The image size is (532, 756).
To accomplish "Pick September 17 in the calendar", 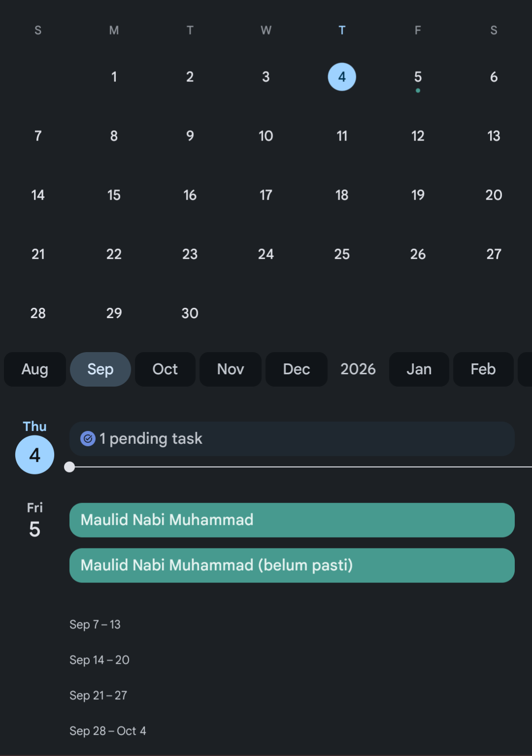I will 266,195.
